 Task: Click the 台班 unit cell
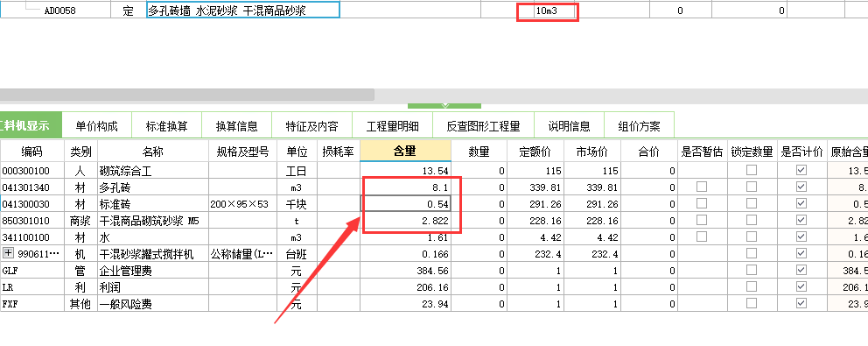click(297, 254)
